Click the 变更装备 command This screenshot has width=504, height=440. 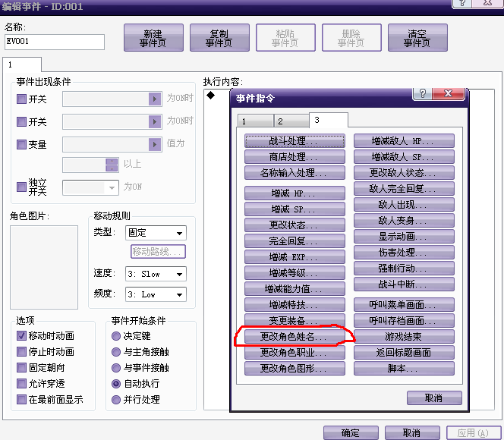pos(295,321)
